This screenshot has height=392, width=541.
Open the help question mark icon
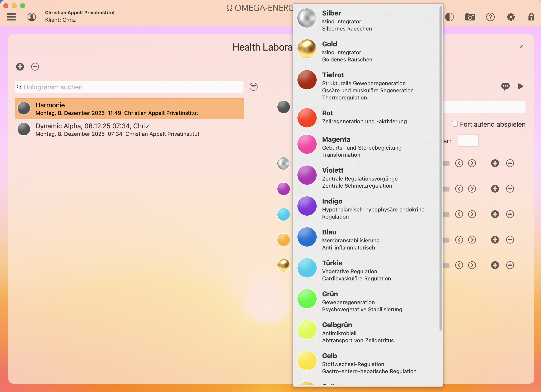tap(490, 17)
